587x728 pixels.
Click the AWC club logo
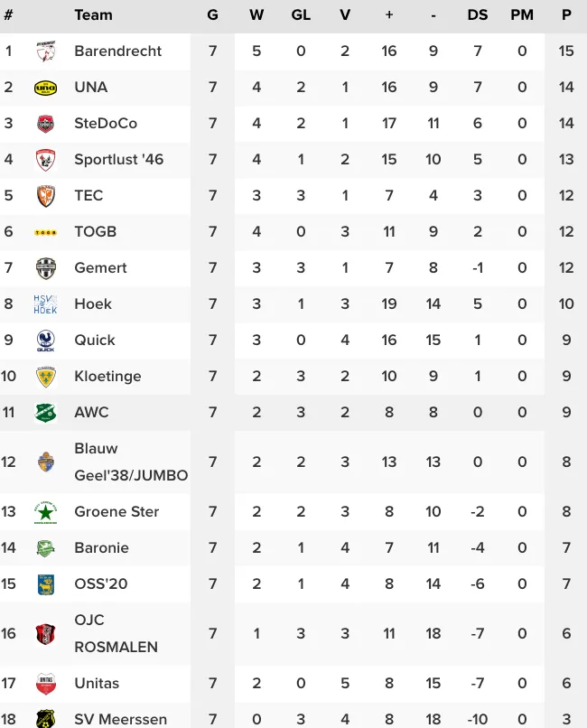[x=45, y=413]
